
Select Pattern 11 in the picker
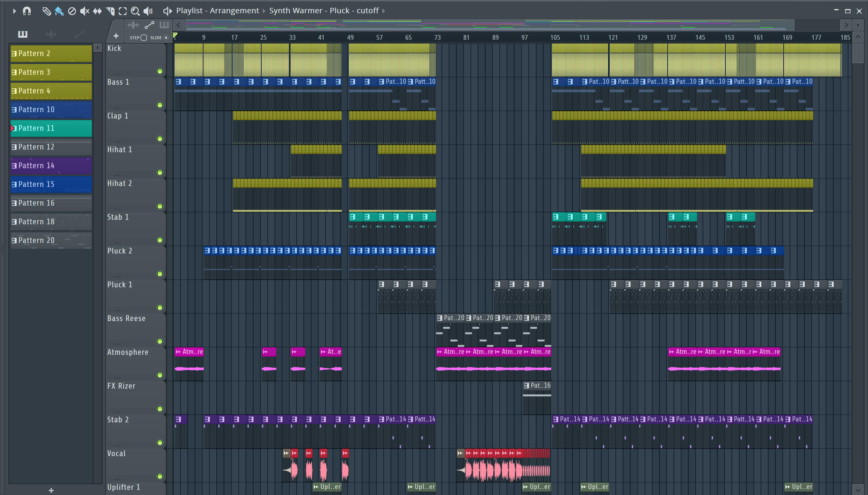(51, 128)
